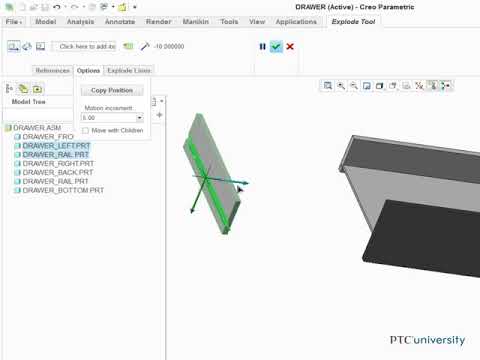This screenshot has height=360, width=480.
Task: Select DRAWER_LEFT.PRT in the model tree
Action: [56, 146]
